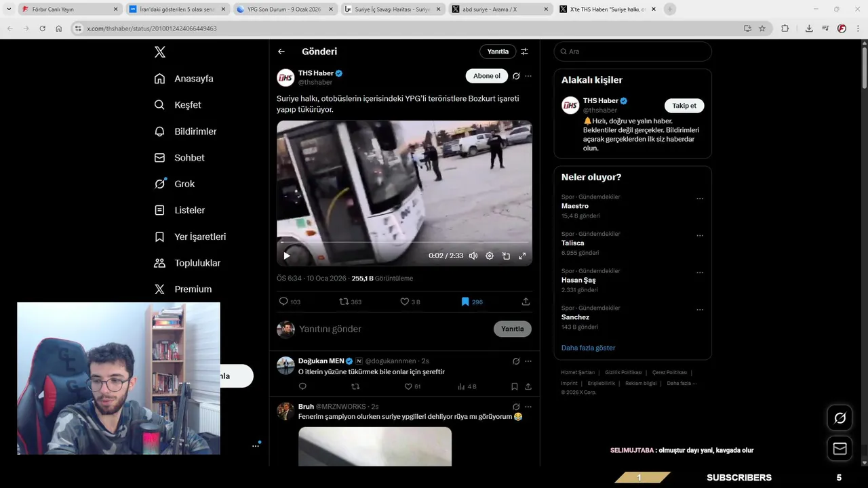Open more options on Doğukan MEN's comment
868x488 pixels.
point(528,361)
